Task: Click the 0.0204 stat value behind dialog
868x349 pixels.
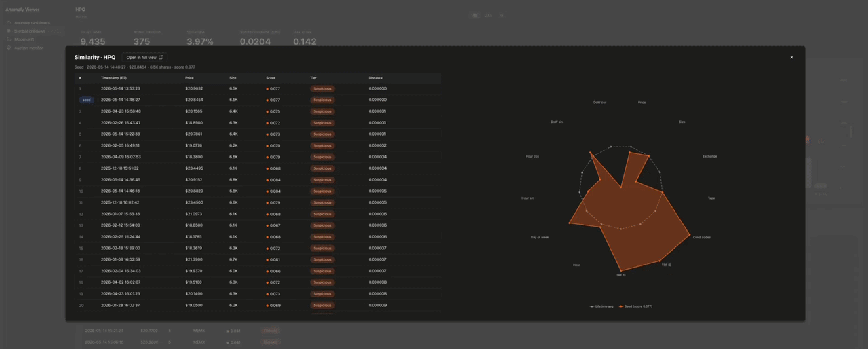Action: pos(255,41)
